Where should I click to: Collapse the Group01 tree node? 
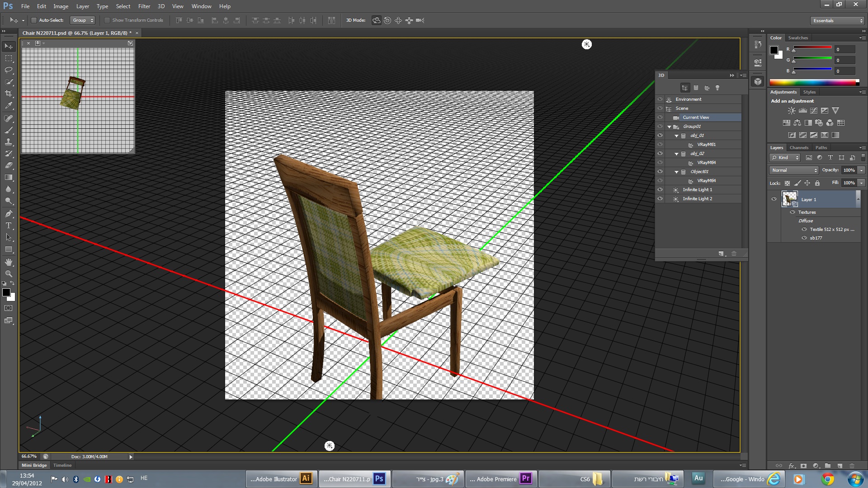pos(670,127)
